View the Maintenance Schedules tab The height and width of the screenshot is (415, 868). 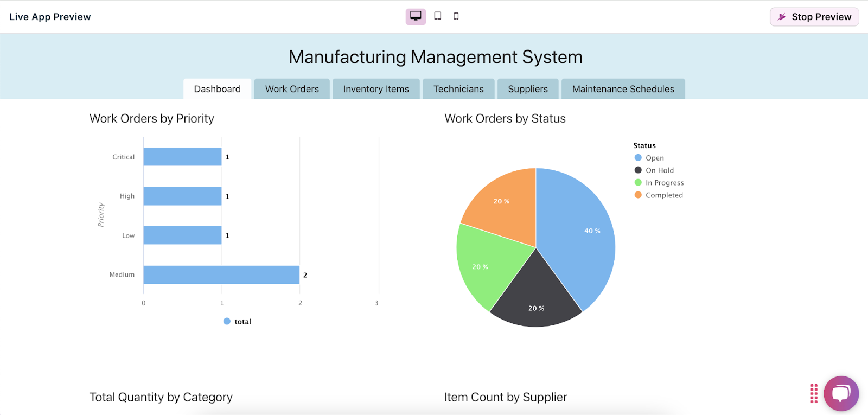click(x=623, y=89)
